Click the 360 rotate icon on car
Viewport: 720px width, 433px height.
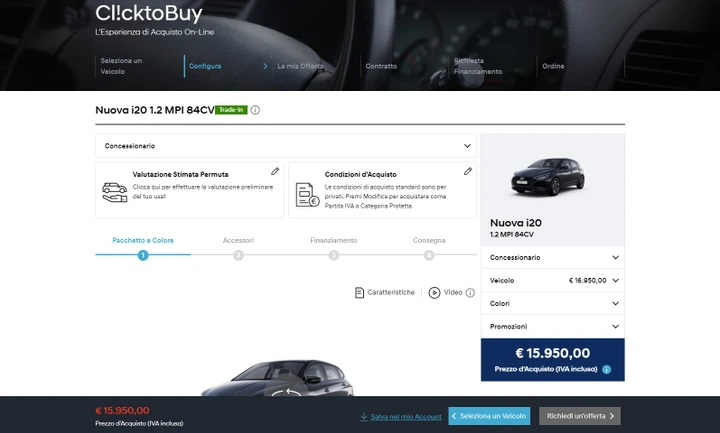287,392
